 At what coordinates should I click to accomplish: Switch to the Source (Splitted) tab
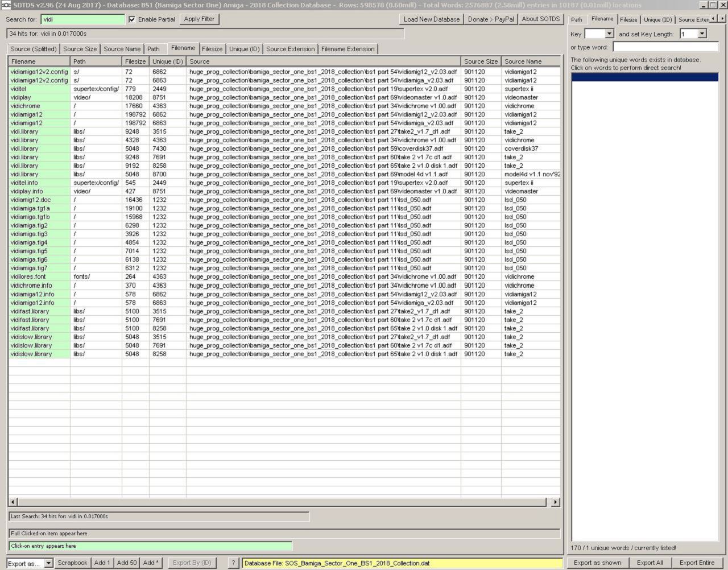pos(34,49)
